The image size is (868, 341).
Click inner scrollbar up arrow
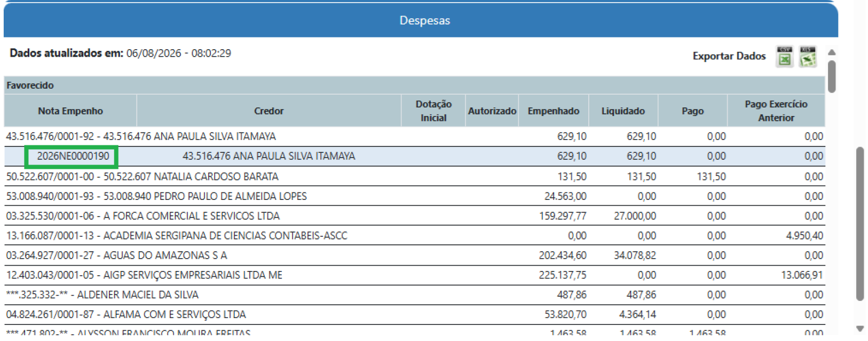coord(831,52)
